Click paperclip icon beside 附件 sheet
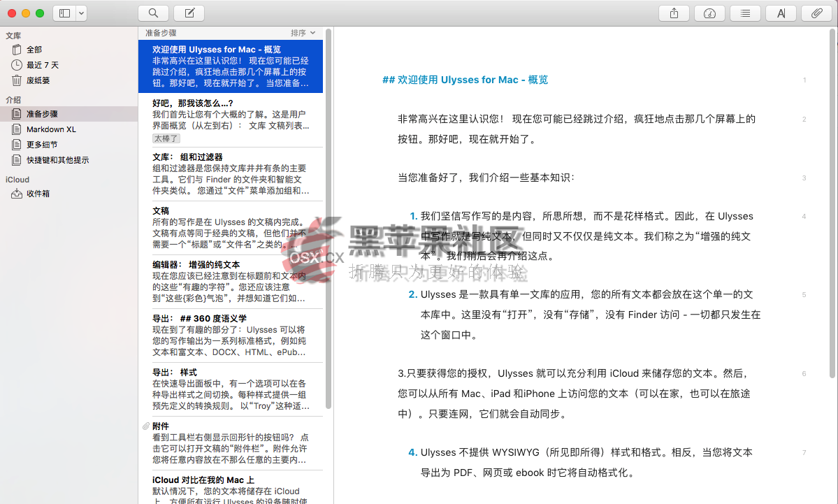The width and height of the screenshot is (838, 504). (146, 426)
